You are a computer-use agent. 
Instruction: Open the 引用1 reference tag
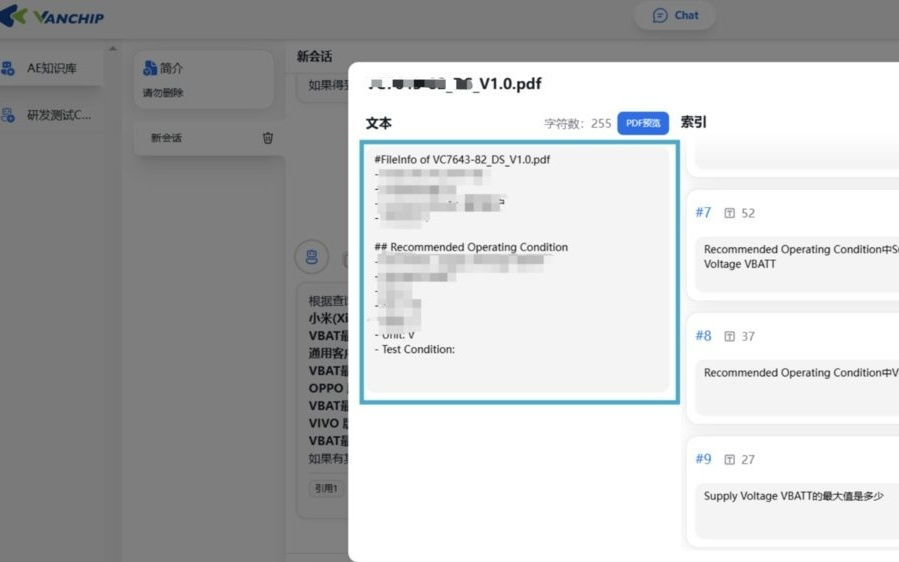[326, 488]
